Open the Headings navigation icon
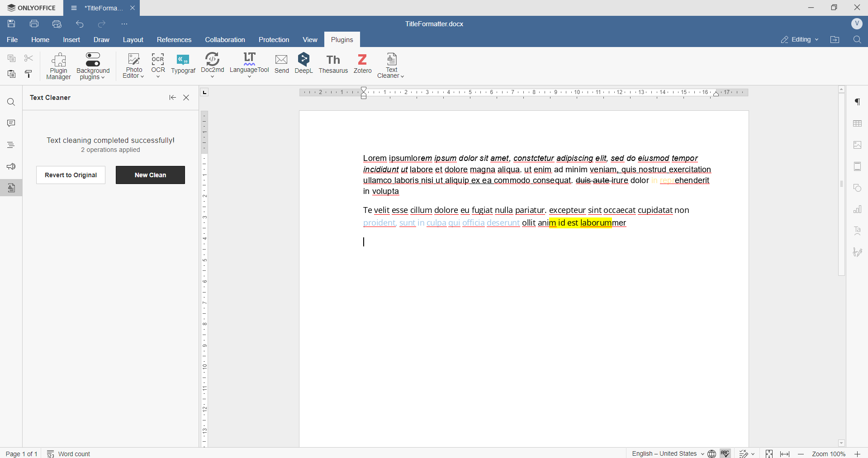 (x=11, y=145)
